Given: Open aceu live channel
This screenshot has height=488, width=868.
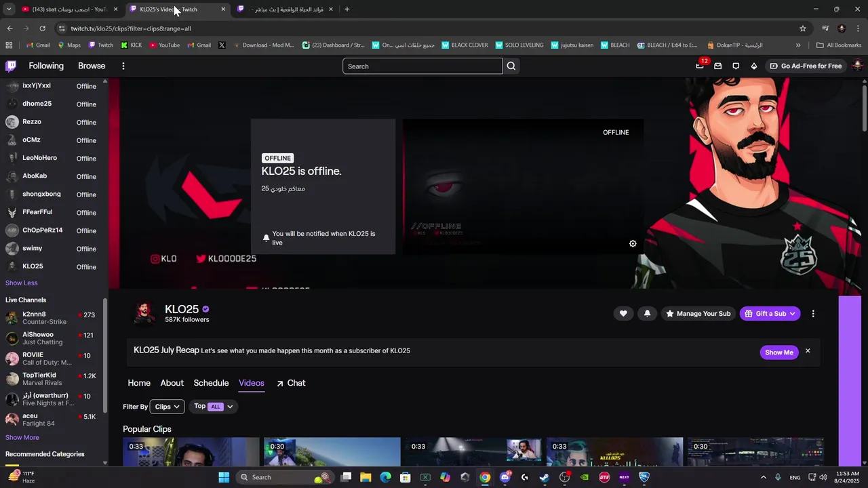Looking at the screenshot, I should coord(53,420).
